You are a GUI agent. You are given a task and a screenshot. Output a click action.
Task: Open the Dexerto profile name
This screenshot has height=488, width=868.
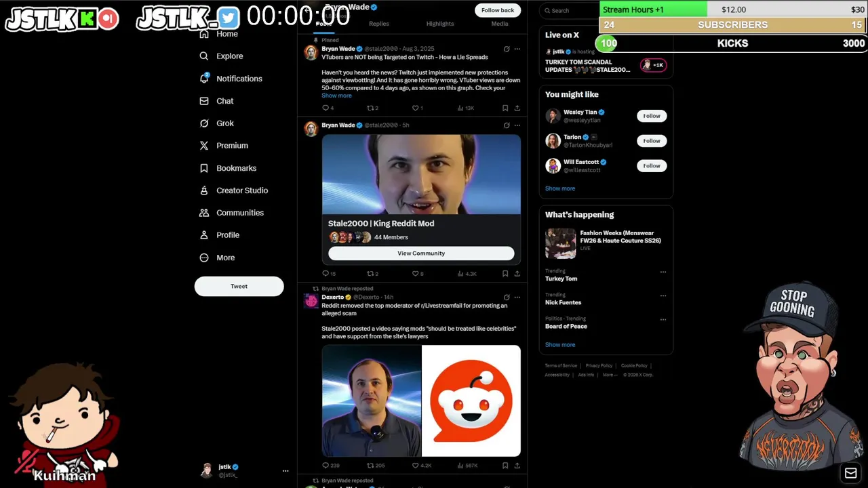tap(332, 297)
